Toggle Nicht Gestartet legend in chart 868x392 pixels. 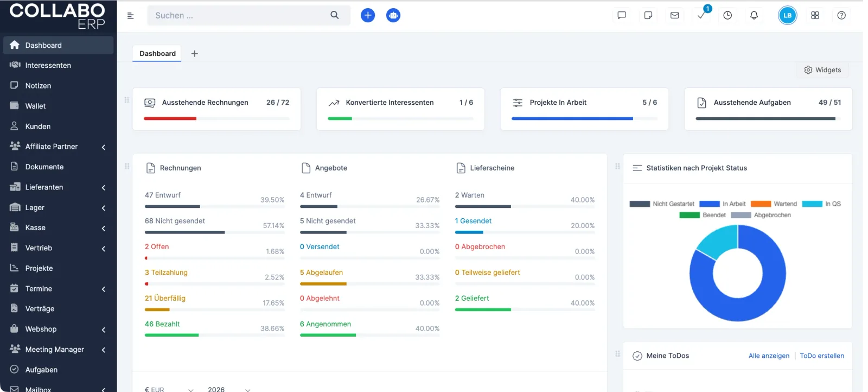coord(662,204)
